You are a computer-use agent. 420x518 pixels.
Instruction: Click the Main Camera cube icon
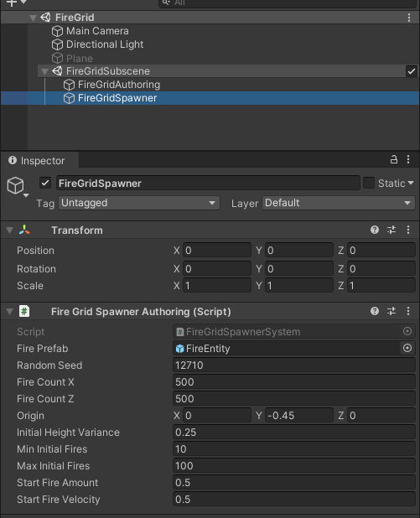pos(58,31)
